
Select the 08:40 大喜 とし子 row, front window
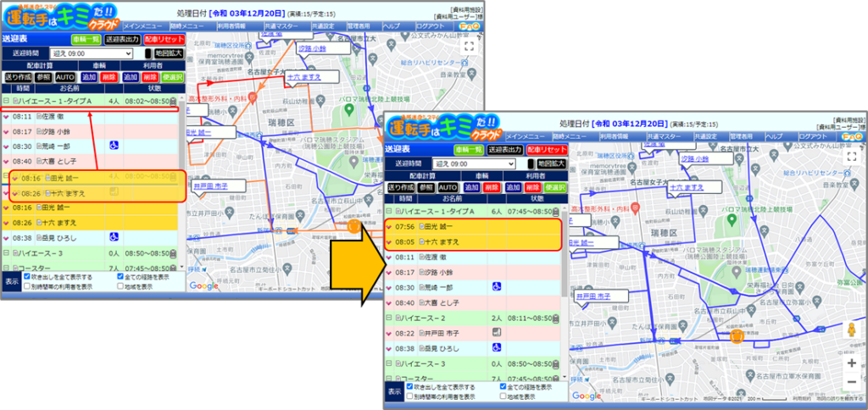(x=472, y=302)
